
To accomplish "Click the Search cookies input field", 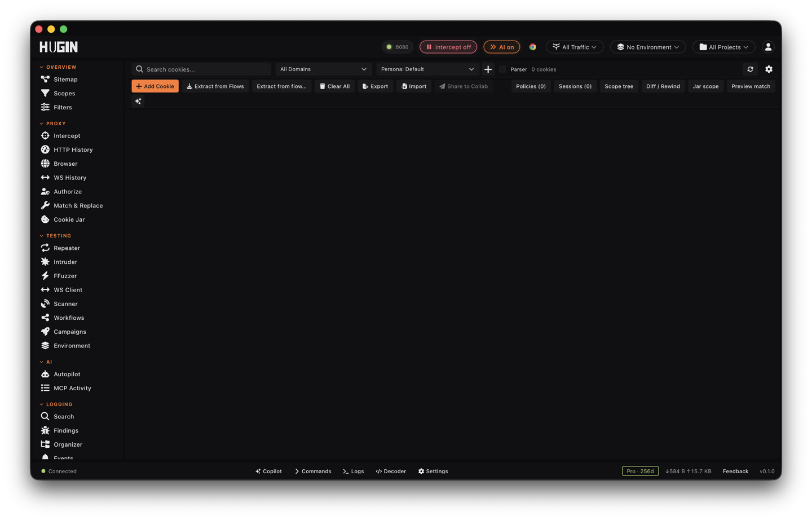I will [201, 69].
